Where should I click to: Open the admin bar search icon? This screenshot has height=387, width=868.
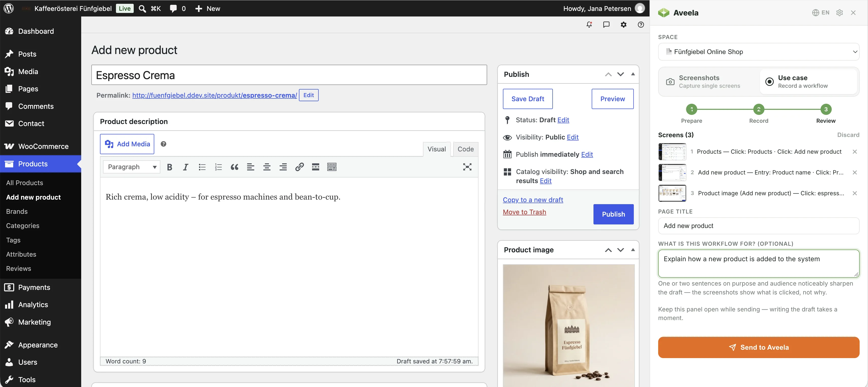pos(143,9)
